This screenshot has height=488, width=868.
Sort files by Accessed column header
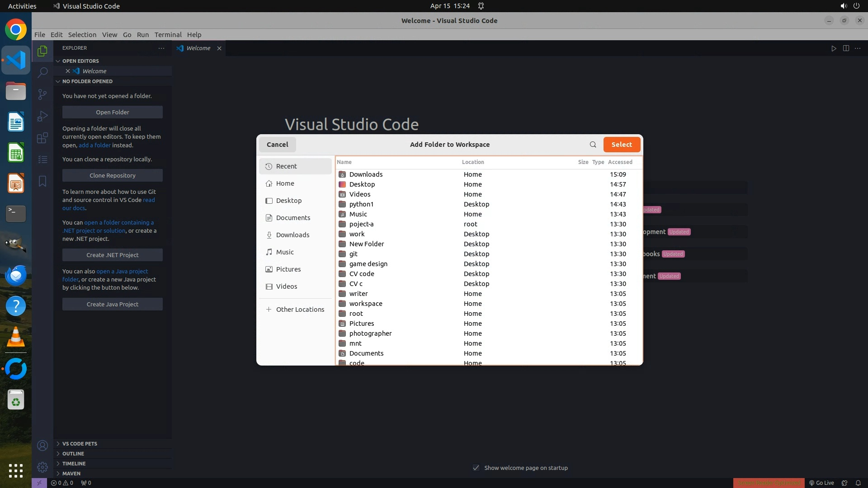(x=620, y=162)
